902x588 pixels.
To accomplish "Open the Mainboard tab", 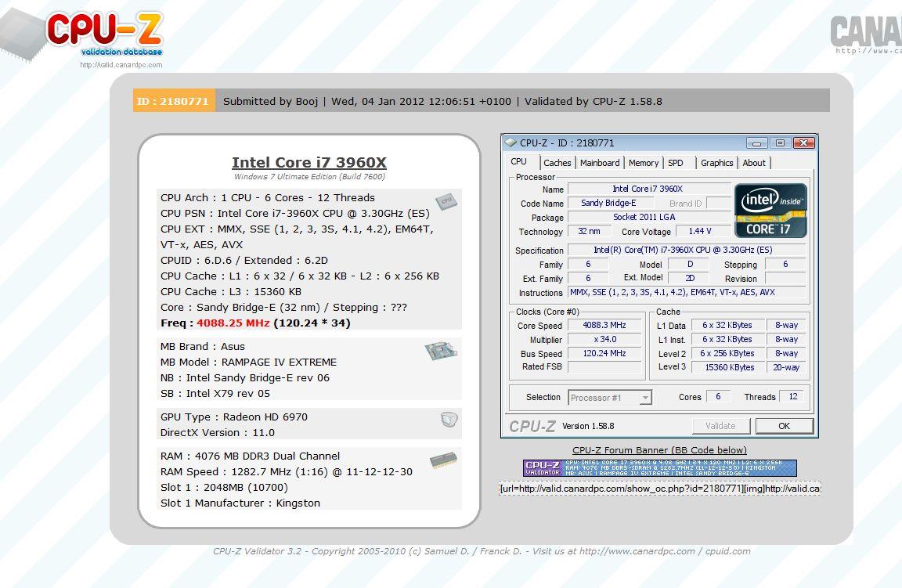I will [x=600, y=163].
